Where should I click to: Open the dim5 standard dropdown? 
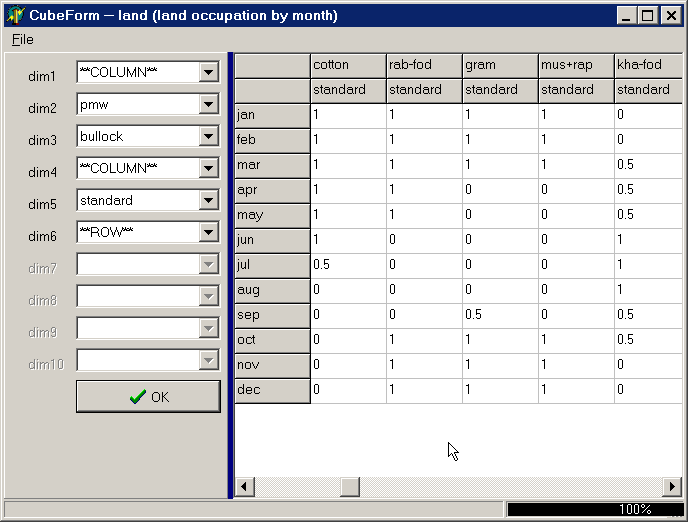coord(208,200)
